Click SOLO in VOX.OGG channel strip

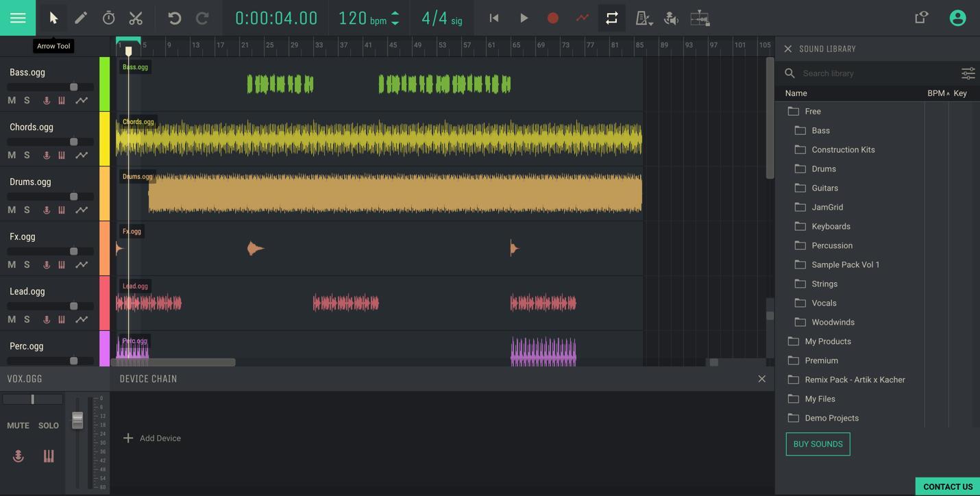point(48,425)
